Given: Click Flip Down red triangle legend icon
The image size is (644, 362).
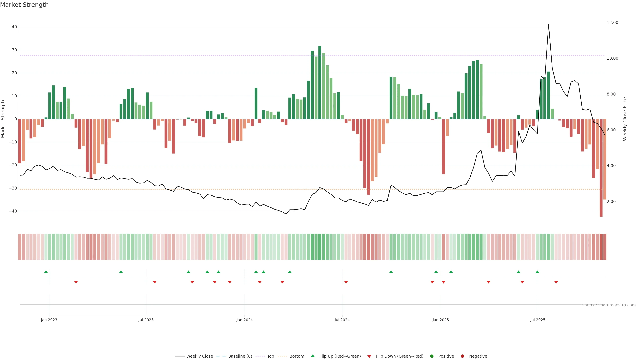Looking at the screenshot, I should click(x=369, y=356).
